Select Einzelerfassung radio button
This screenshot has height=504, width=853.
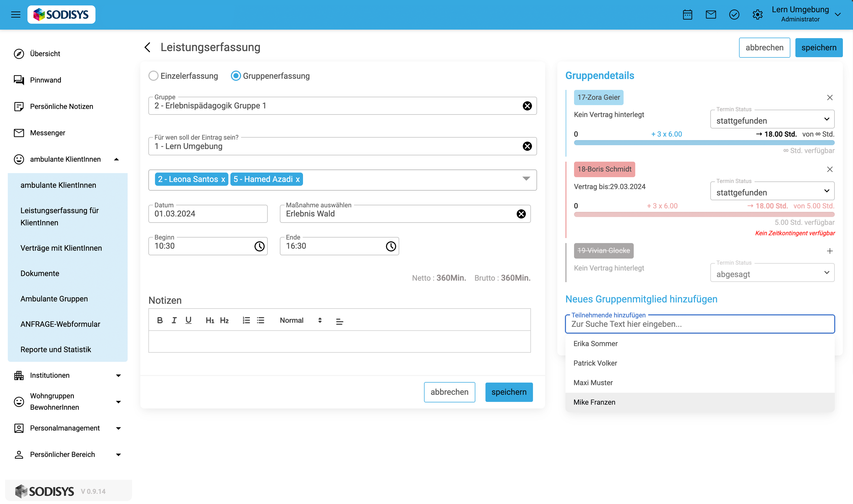153,76
